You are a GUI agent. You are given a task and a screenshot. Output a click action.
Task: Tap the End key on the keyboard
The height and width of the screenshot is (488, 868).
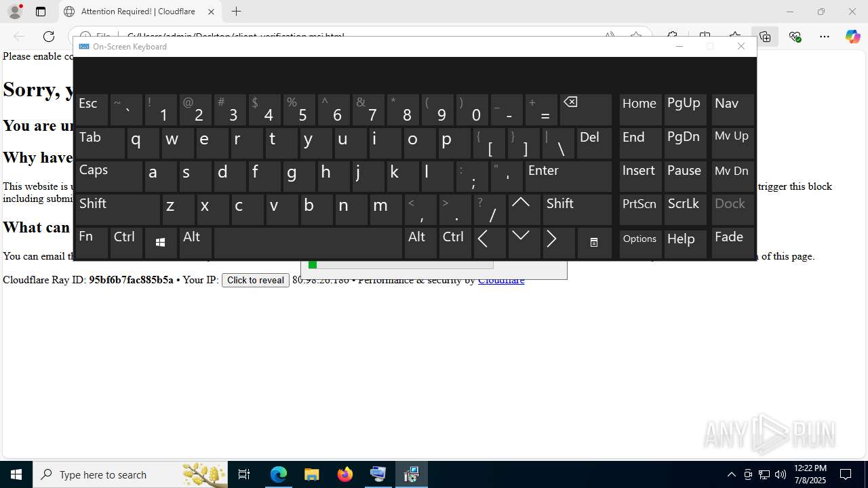tap(640, 143)
